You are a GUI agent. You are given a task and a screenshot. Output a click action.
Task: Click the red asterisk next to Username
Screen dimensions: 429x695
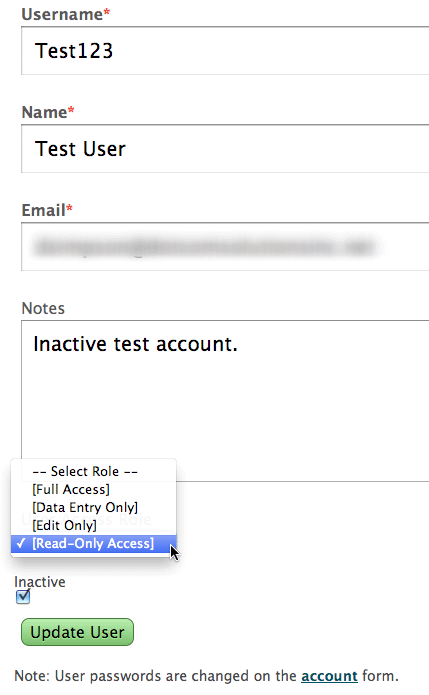tap(107, 11)
